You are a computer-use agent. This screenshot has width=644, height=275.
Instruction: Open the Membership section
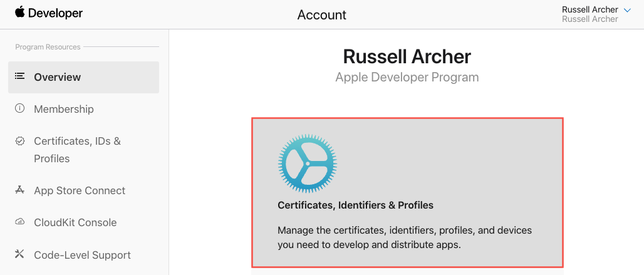pyautogui.click(x=64, y=109)
